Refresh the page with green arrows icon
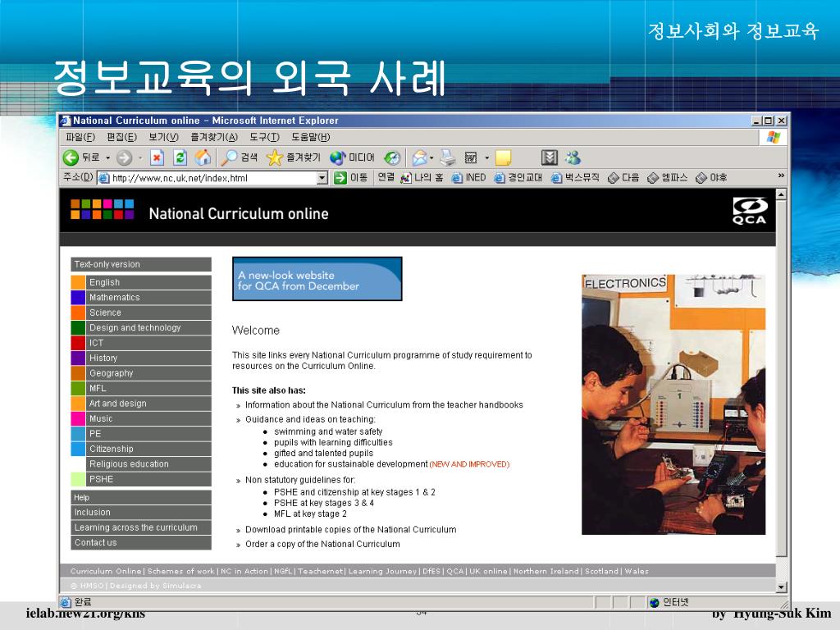 point(180,157)
